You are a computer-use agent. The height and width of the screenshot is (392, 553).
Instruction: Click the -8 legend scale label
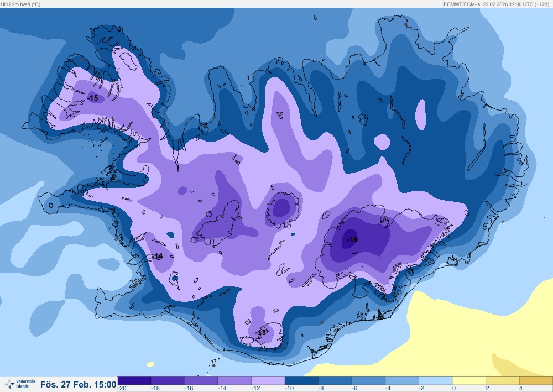click(x=321, y=389)
